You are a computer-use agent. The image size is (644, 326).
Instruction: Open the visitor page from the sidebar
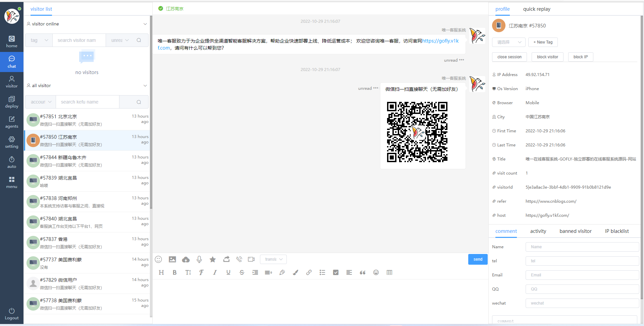pyautogui.click(x=12, y=82)
